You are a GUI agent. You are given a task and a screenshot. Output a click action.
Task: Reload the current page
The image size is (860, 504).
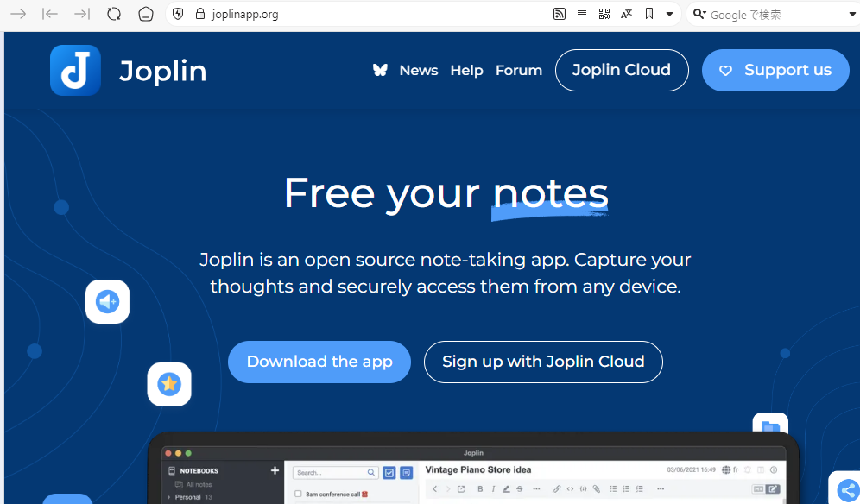[113, 14]
